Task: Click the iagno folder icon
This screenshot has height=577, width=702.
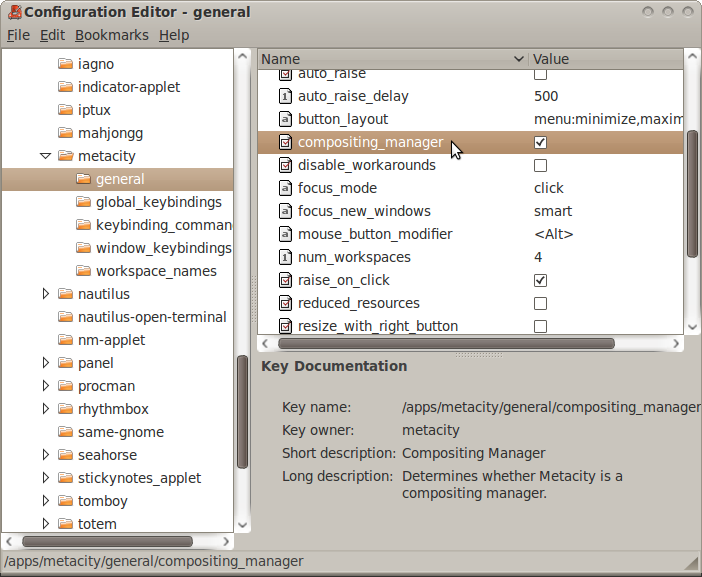Action: [x=65, y=64]
